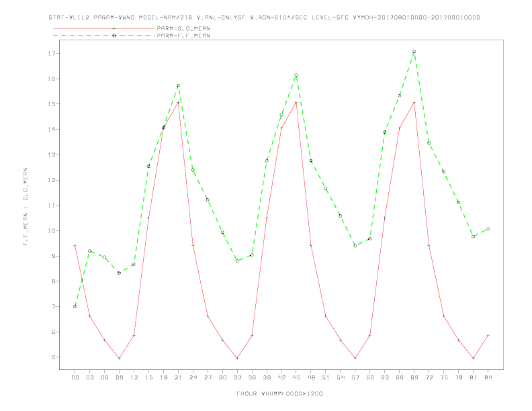Click forecast hour label 81 on x-axis

point(474,377)
